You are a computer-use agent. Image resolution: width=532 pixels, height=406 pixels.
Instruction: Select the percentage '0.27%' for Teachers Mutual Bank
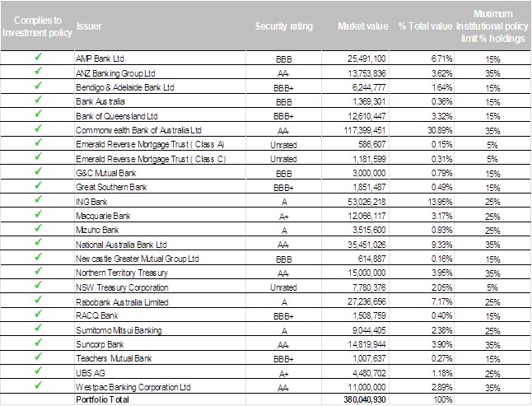(x=442, y=358)
